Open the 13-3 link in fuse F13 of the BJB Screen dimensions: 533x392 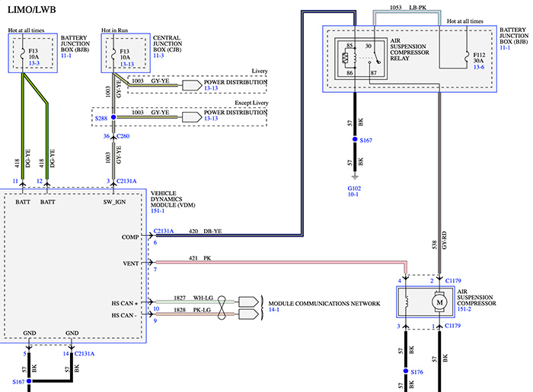click(x=34, y=63)
